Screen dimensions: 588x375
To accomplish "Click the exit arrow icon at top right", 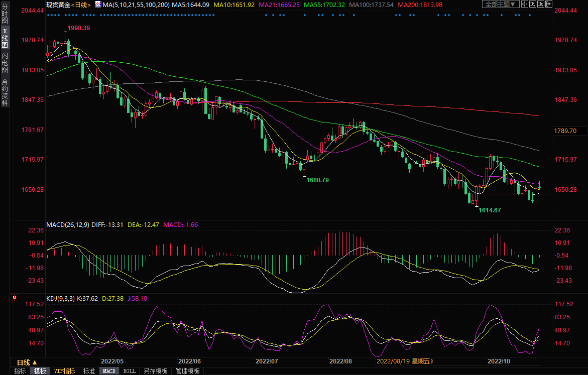I will click(549, 4).
